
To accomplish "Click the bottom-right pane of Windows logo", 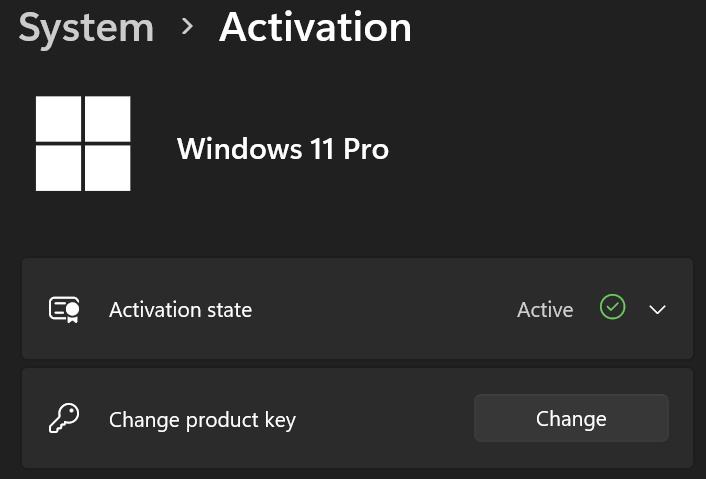I will pos(107,167).
